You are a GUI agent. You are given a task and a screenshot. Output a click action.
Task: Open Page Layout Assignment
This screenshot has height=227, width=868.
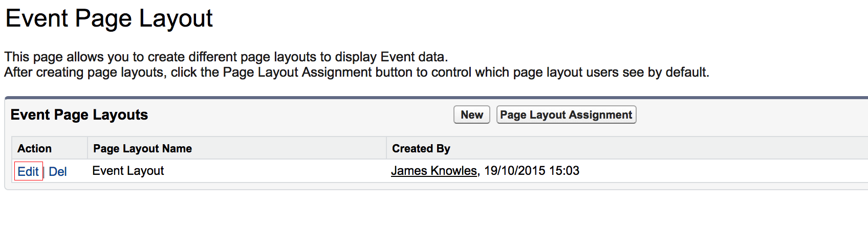tap(566, 115)
